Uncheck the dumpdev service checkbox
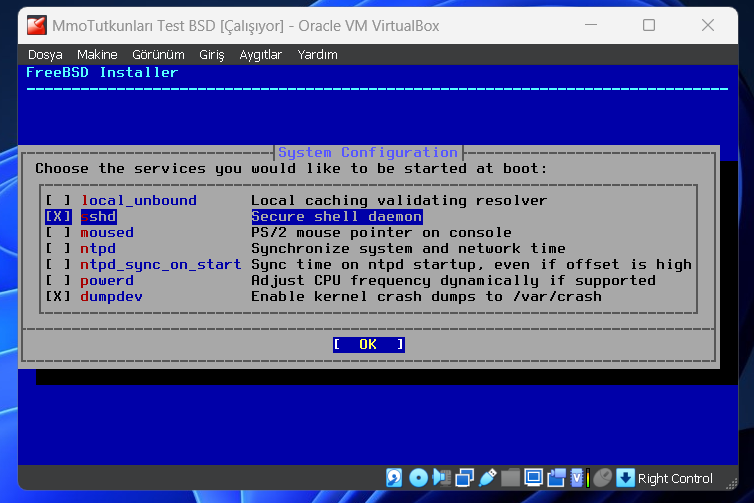 coord(58,296)
